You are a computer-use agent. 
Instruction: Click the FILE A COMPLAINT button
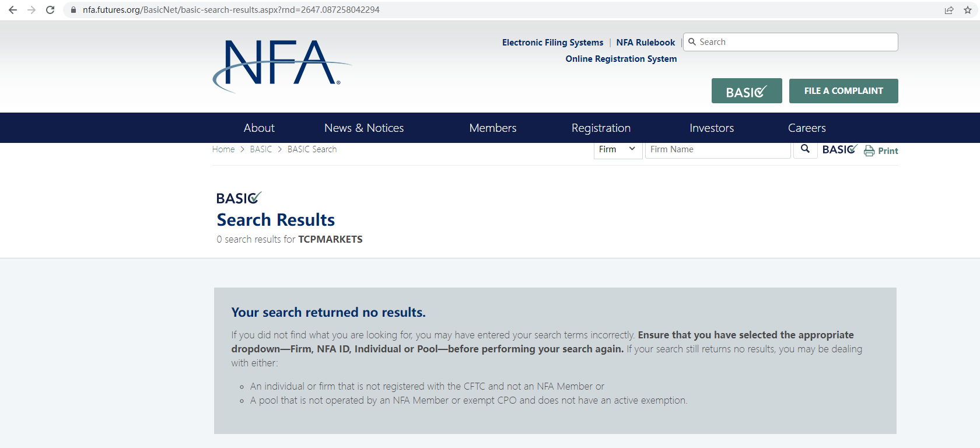[843, 91]
